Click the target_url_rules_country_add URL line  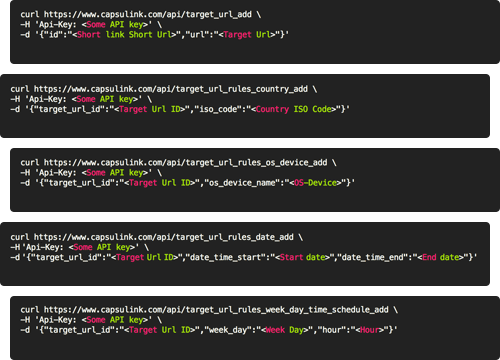[163, 89]
